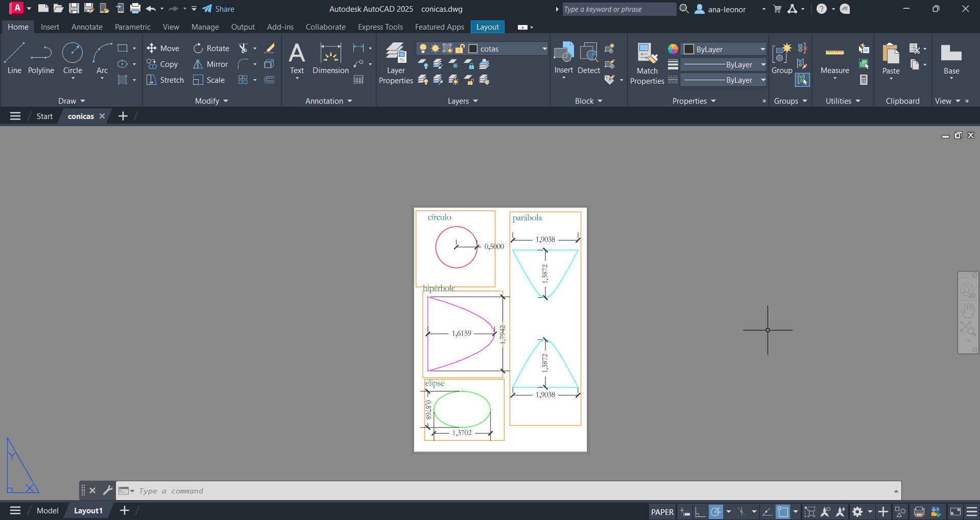Select the Stretch tool

click(165, 80)
